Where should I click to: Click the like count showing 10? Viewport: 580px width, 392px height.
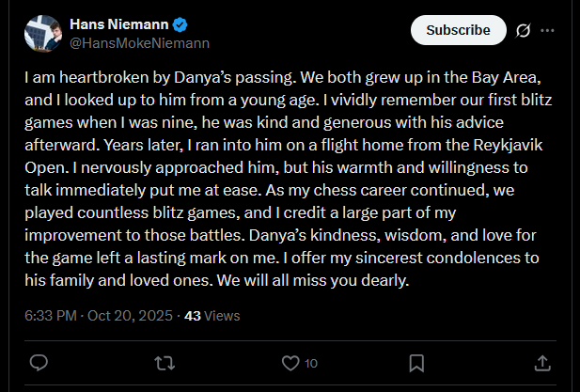311,363
